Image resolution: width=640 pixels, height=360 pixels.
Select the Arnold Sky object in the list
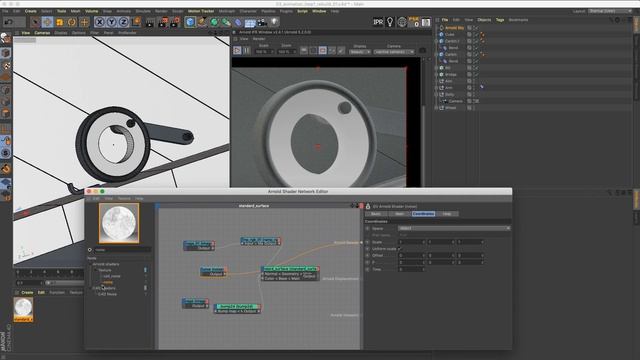coord(454,28)
